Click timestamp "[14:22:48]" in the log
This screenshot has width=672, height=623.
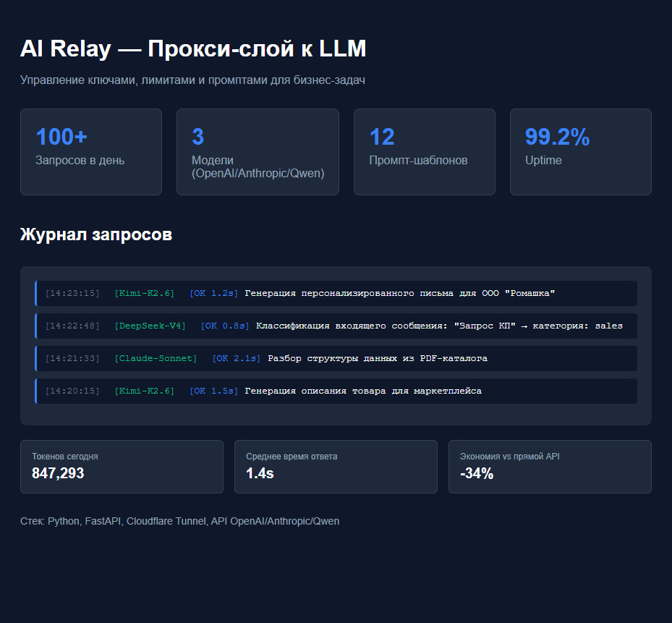pyautogui.click(x=72, y=326)
